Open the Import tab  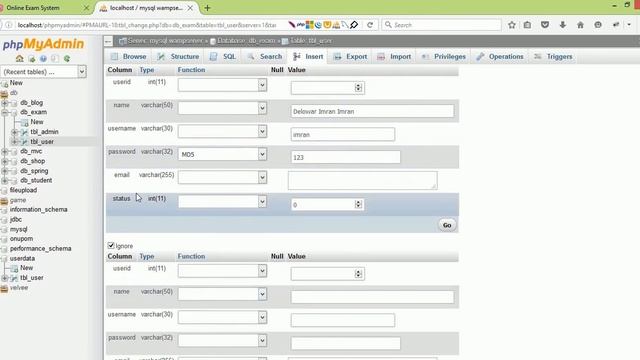394,57
